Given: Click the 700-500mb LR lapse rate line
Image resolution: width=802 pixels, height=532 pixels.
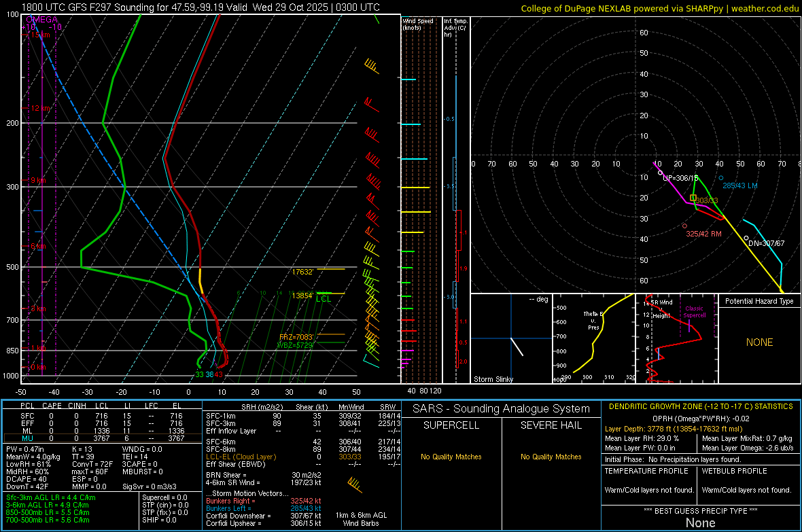Looking at the screenshot, I should (x=48, y=520).
